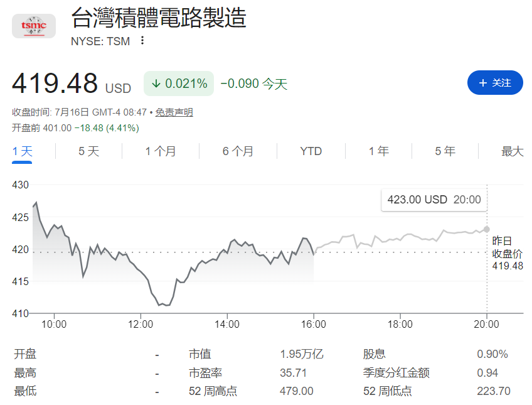The width and height of the screenshot is (532, 405).
Task: Open the three-dot more options menu
Action: 142,40
